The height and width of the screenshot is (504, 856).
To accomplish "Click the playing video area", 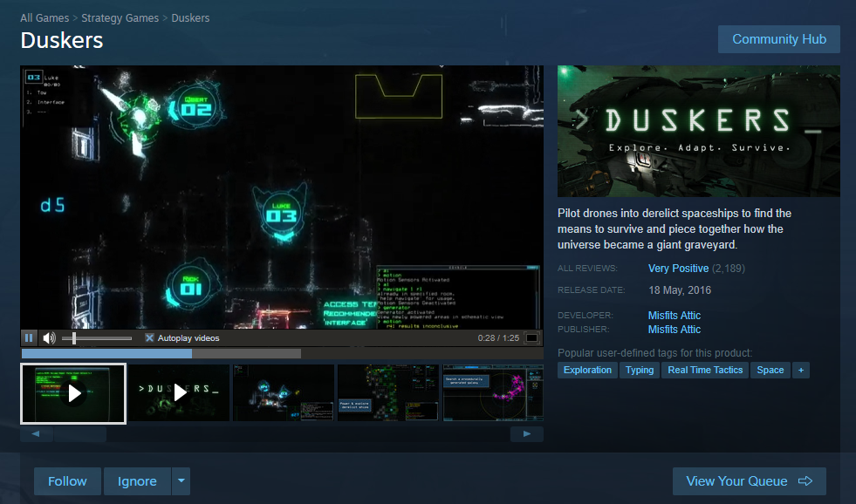I will [x=282, y=197].
